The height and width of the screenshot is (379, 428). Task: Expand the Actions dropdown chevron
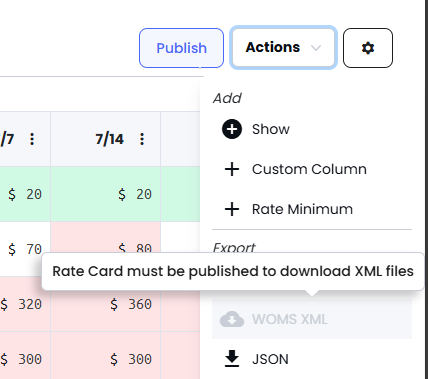[x=316, y=48]
